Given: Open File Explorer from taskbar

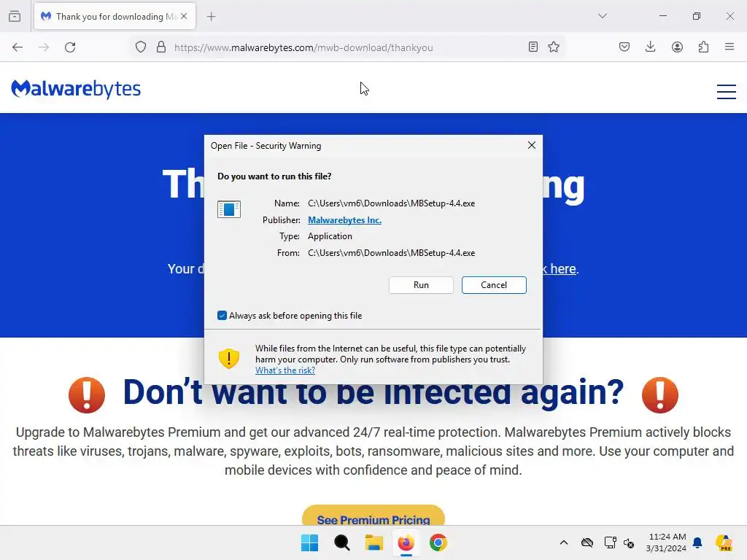Looking at the screenshot, I should click(x=374, y=542).
